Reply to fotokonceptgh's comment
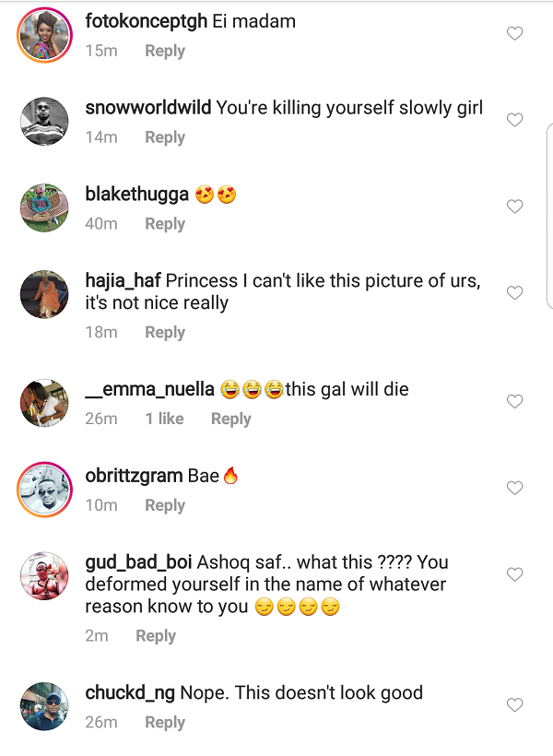553x756 pixels. pyautogui.click(x=165, y=52)
